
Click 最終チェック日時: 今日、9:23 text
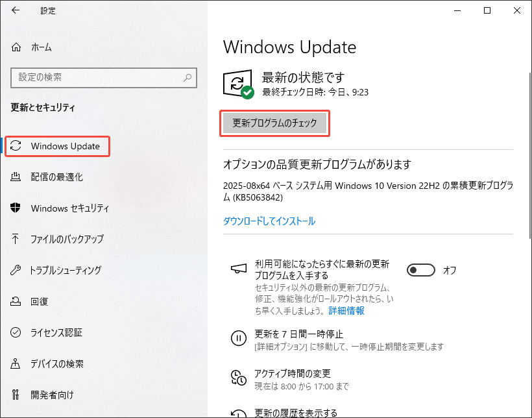tap(315, 92)
